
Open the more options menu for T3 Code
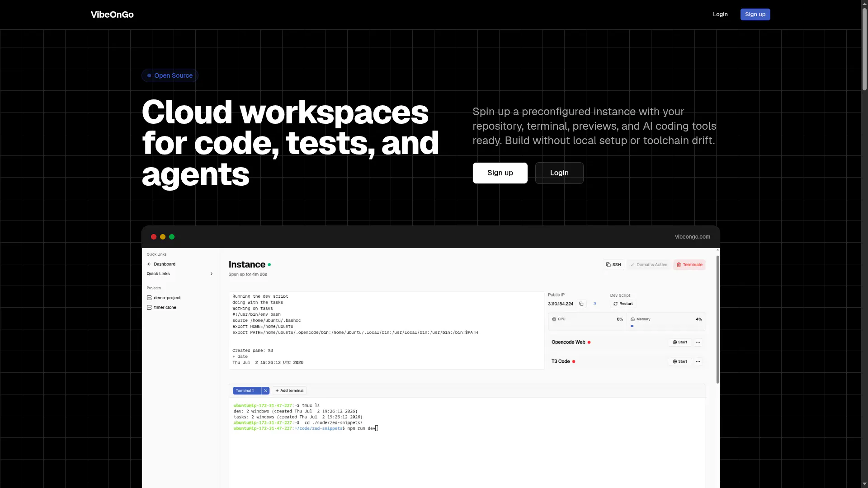pos(698,361)
